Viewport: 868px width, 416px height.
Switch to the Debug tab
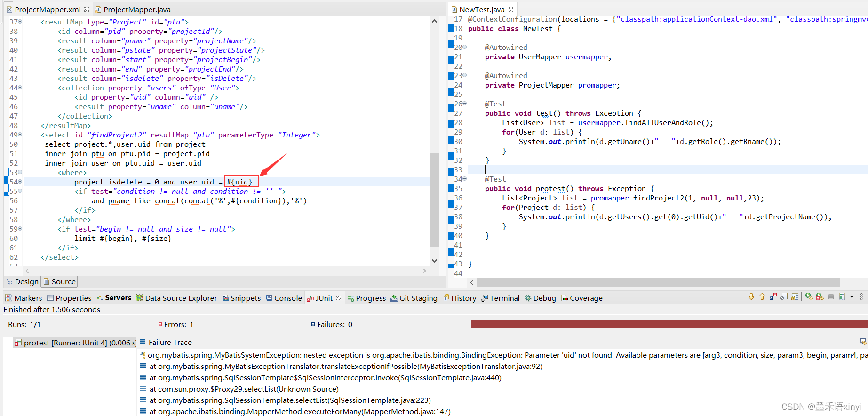pos(541,298)
